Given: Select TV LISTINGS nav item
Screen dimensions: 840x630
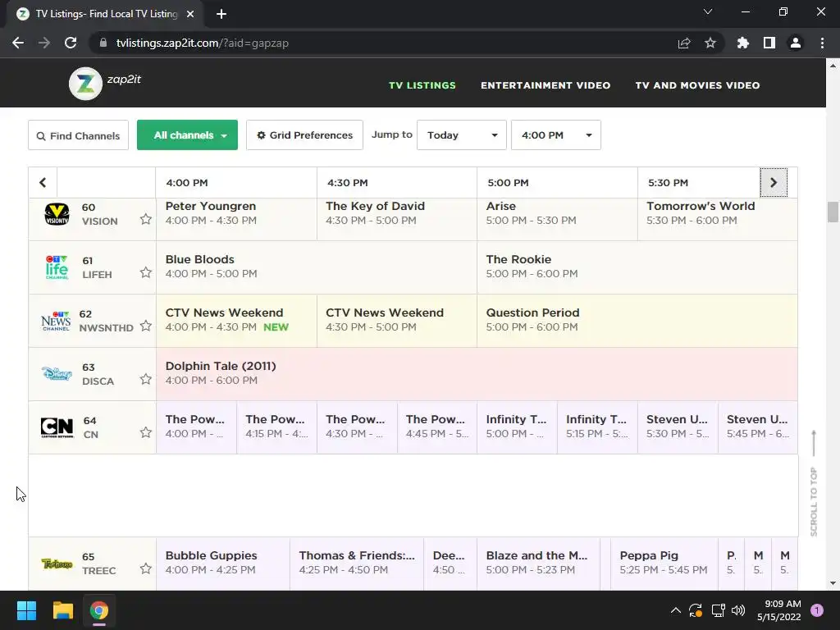Looking at the screenshot, I should [x=422, y=85].
